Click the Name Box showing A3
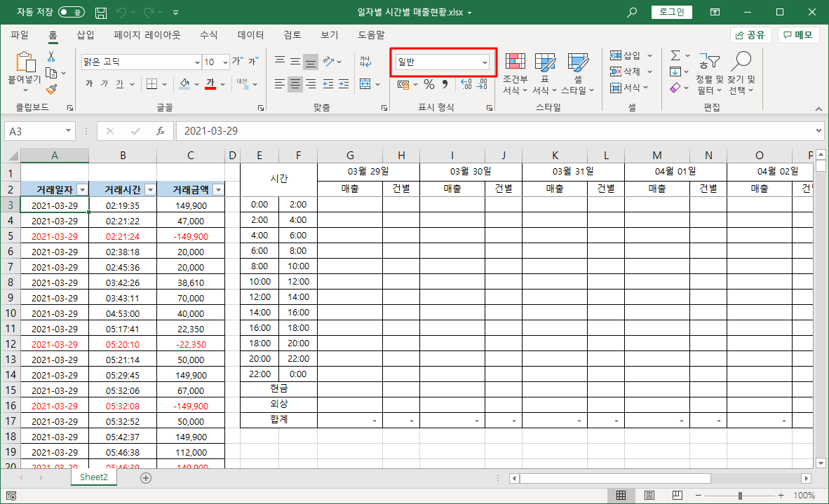The width and height of the screenshot is (829, 504). [x=39, y=131]
